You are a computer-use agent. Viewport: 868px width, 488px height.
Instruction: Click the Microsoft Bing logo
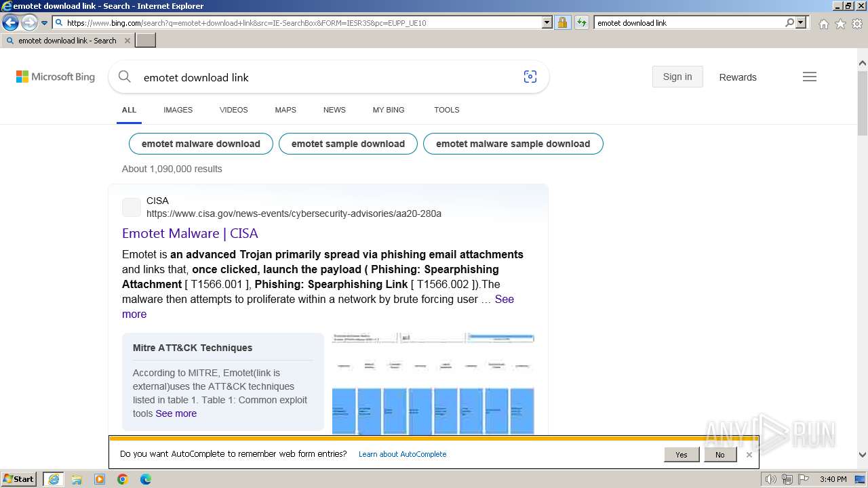tap(56, 77)
